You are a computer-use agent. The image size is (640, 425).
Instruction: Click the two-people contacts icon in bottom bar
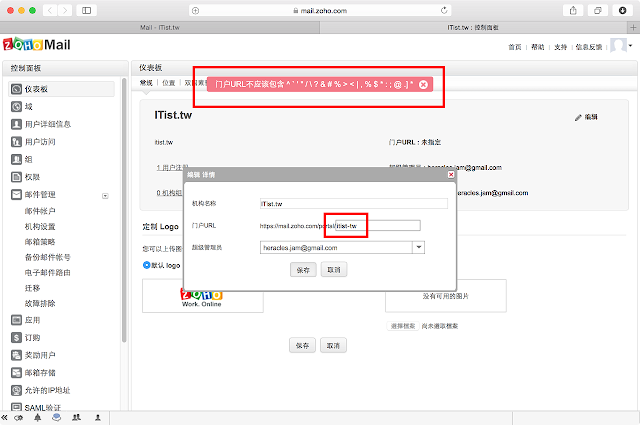click(76, 417)
